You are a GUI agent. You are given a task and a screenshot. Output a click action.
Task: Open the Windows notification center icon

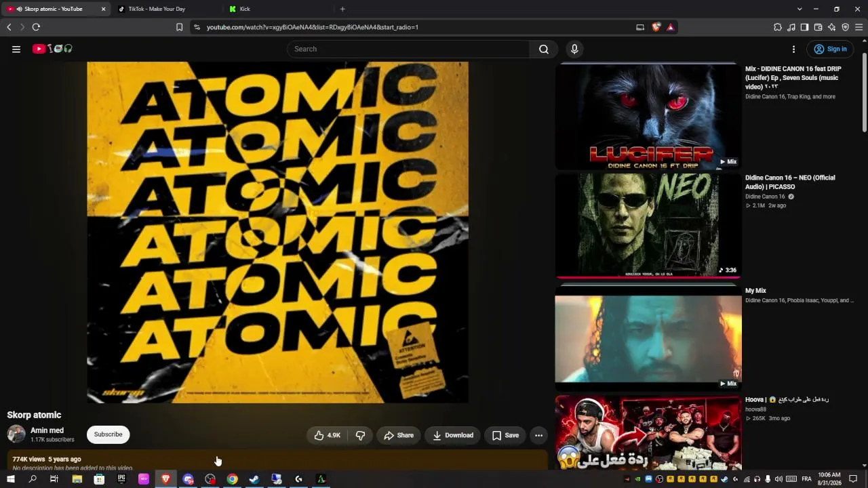click(x=853, y=479)
